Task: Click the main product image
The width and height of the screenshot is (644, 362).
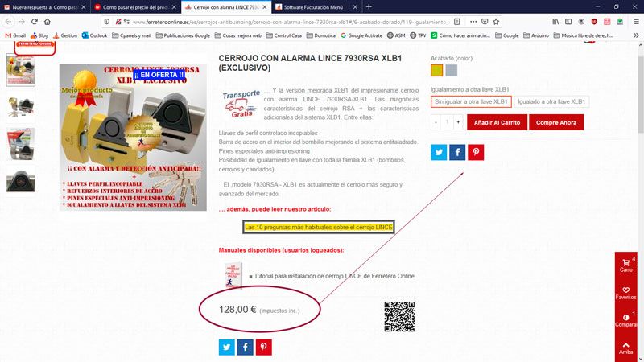Action: tap(133, 137)
